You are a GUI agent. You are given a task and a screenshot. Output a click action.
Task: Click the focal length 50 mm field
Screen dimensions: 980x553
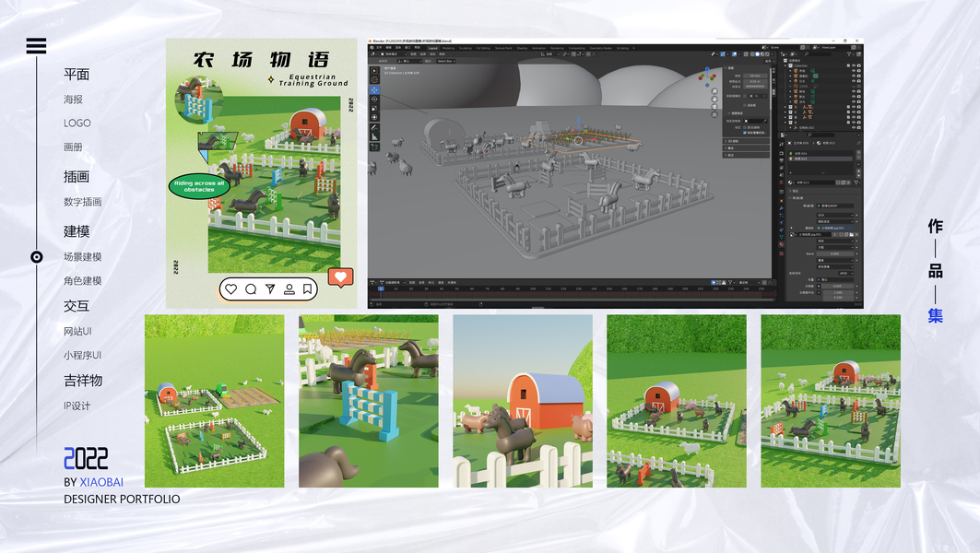coord(755,76)
